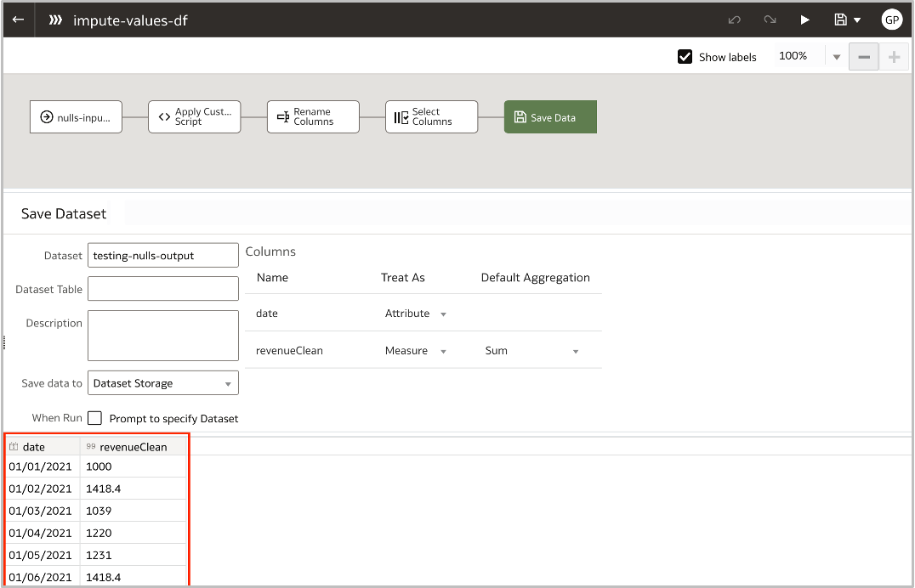This screenshot has width=915, height=588.
Task: Change revenueClean default aggregation from Sum
Action: tap(576, 350)
